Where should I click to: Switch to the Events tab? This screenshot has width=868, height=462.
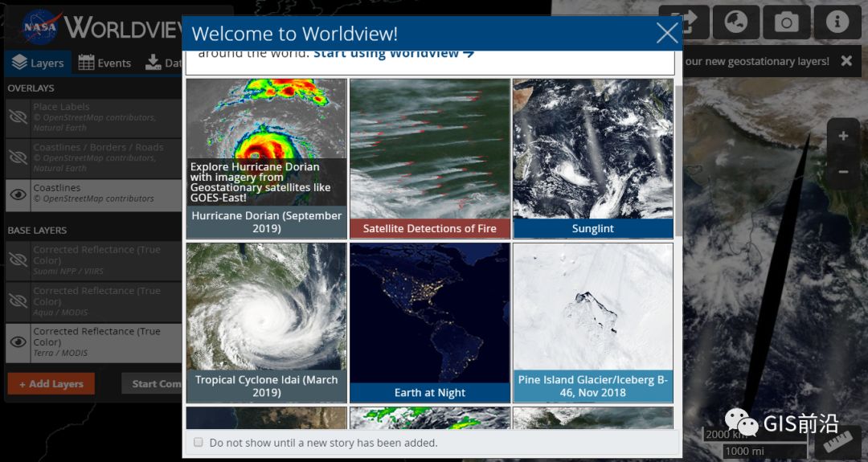click(x=104, y=63)
